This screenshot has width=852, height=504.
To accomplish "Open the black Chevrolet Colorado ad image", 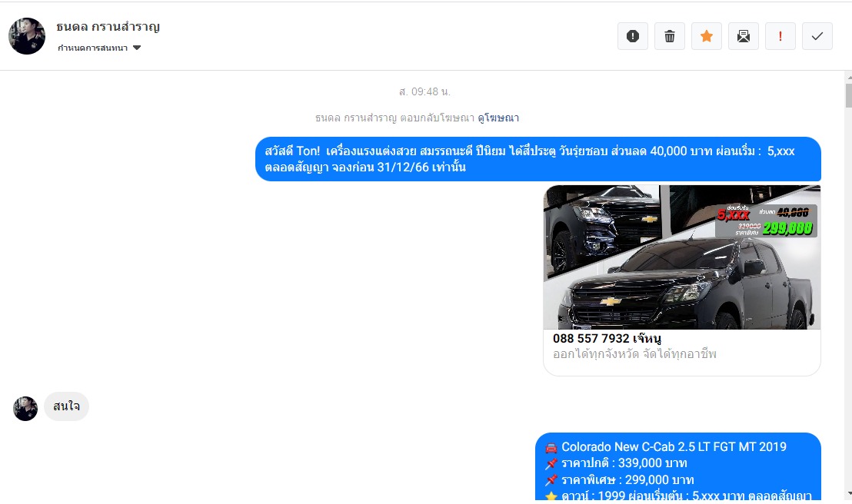I will (x=682, y=257).
